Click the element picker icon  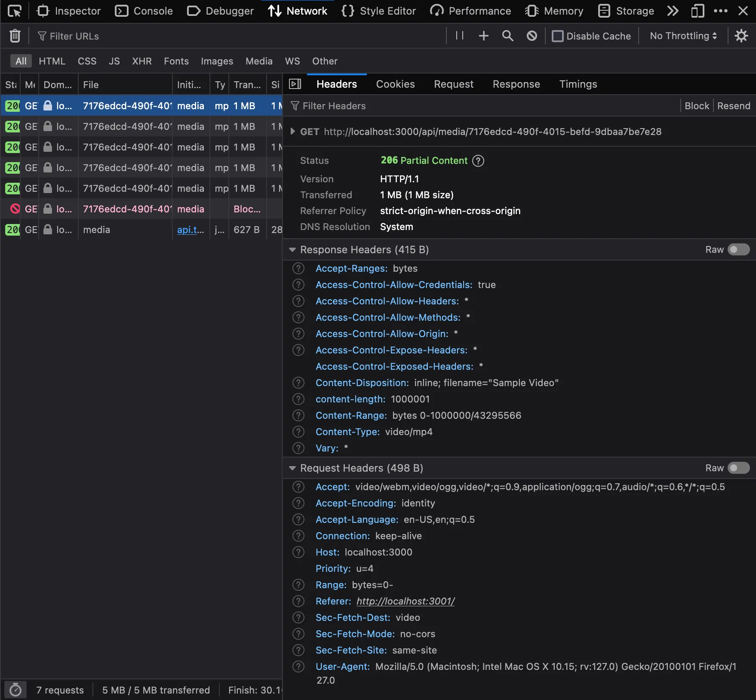point(15,11)
